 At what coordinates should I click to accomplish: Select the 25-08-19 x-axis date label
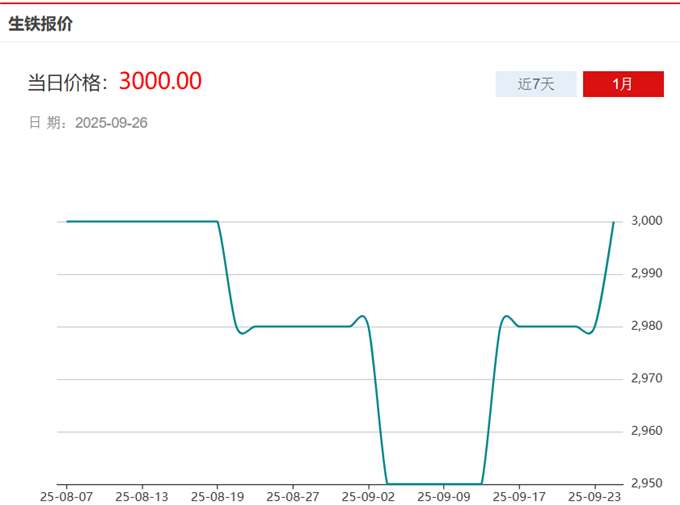click(218, 495)
